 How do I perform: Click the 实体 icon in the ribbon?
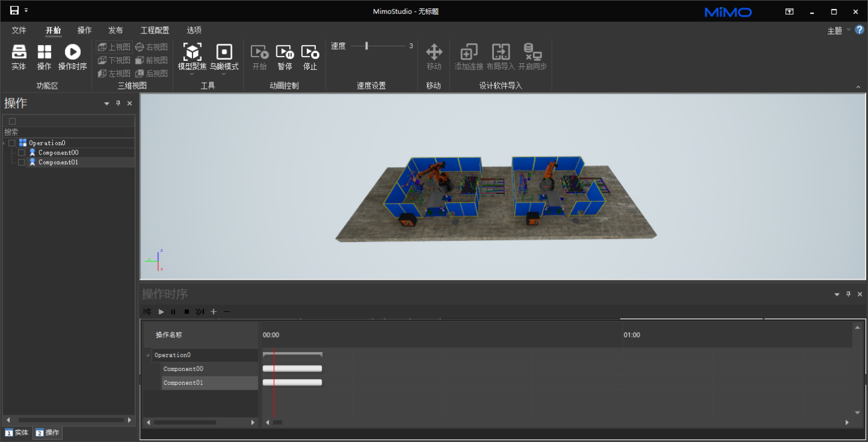point(19,52)
